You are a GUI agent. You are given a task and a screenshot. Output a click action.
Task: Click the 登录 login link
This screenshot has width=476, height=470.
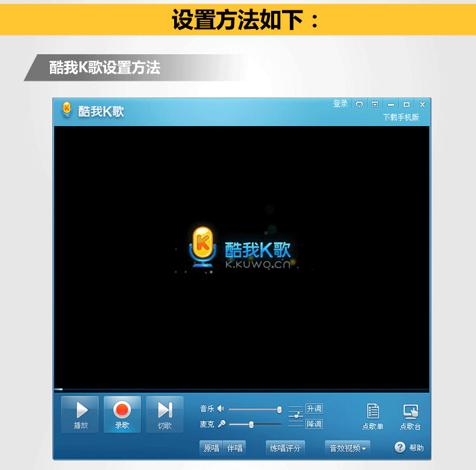(340, 104)
